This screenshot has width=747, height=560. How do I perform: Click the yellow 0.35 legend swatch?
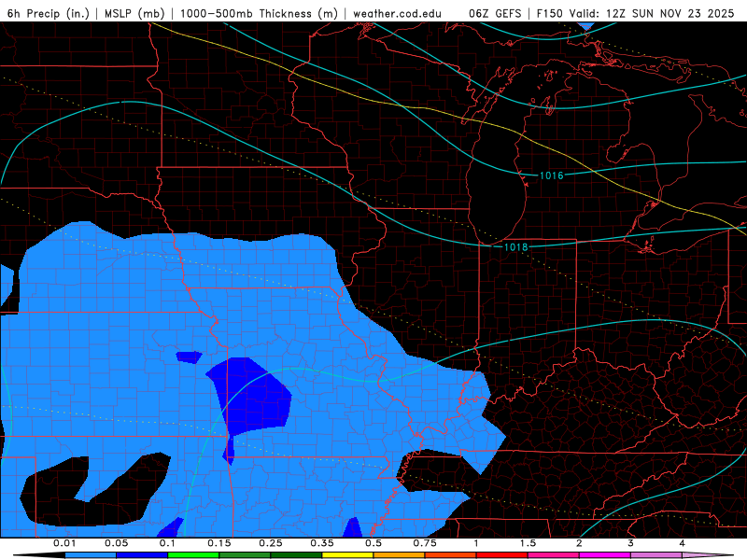click(x=347, y=555)
